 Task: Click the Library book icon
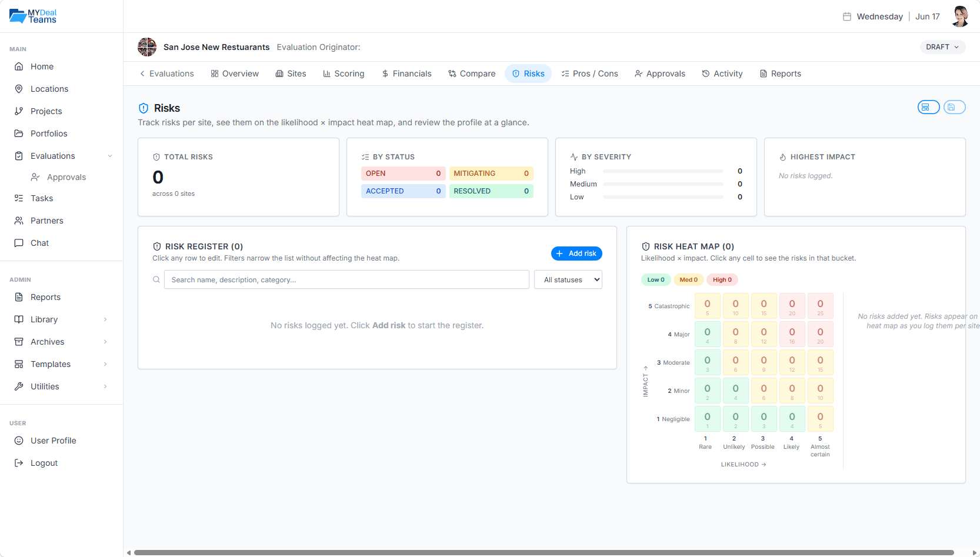point(19,319)
